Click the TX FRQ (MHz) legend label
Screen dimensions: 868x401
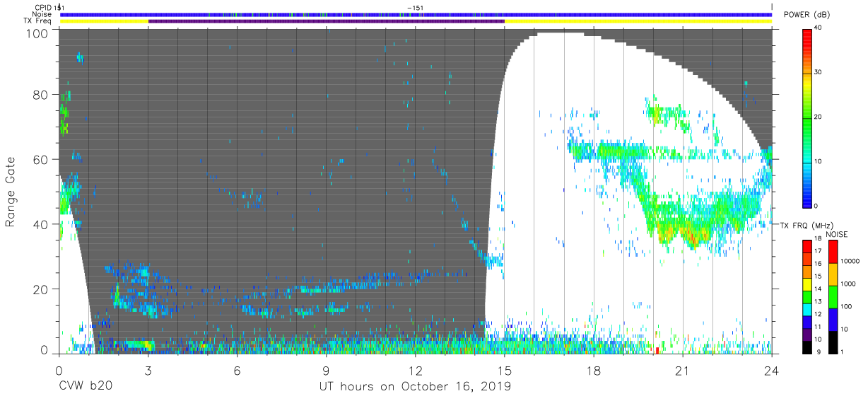pos(808,225)
